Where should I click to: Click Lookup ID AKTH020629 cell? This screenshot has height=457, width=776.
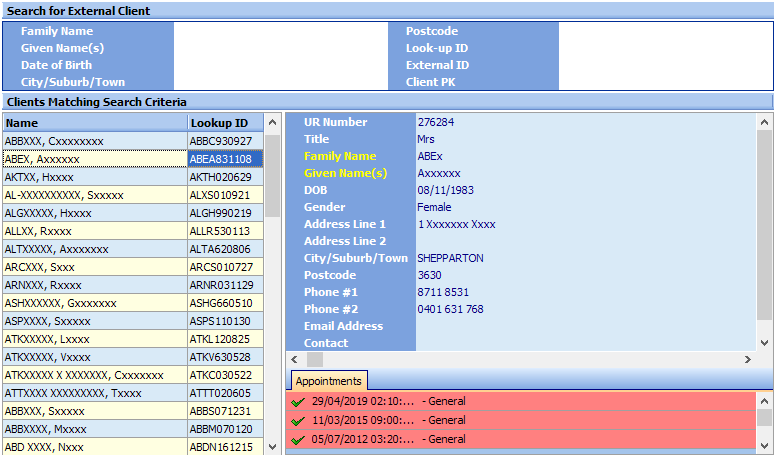[x=225, y=177]
